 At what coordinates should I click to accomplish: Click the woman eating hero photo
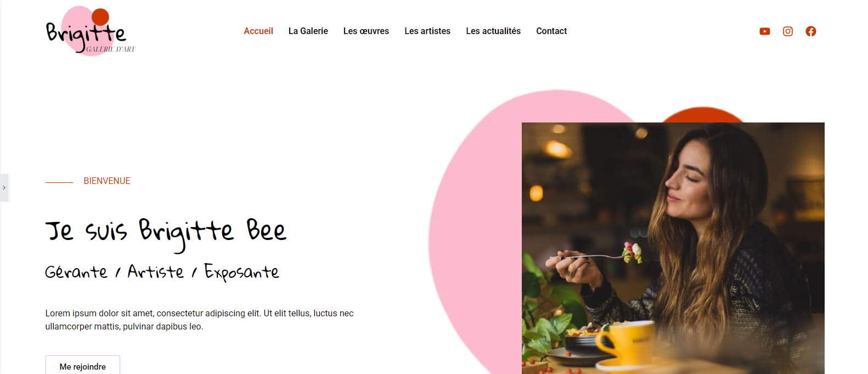click(x=673, y=248)
